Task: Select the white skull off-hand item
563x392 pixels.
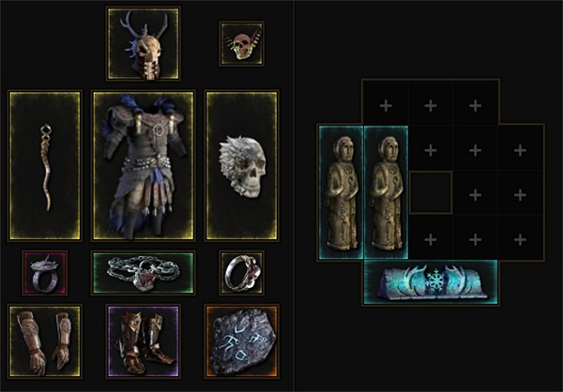Action: coord(242,165)
